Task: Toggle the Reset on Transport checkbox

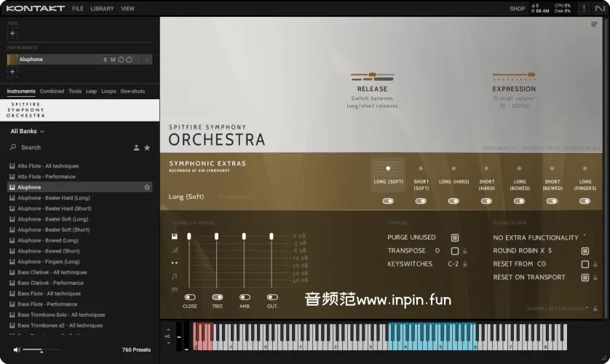Action: [x=585, y=277]
